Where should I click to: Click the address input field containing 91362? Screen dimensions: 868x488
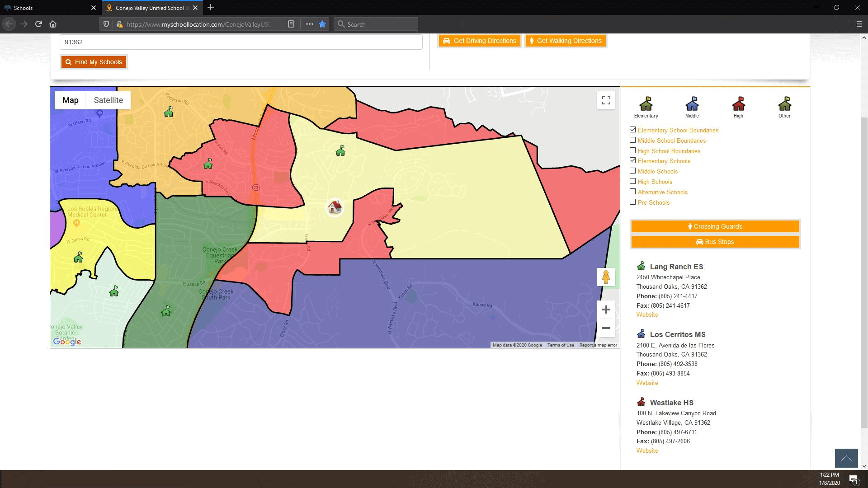point(241,42)
